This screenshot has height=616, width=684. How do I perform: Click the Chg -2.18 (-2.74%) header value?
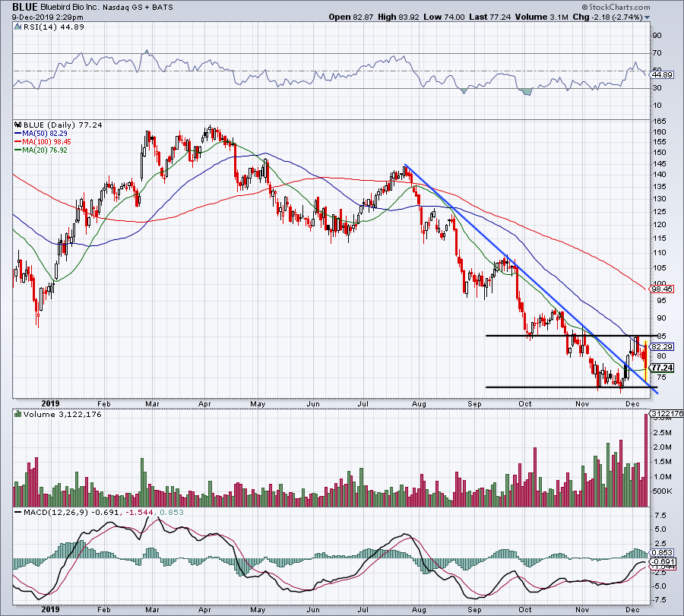607,17
